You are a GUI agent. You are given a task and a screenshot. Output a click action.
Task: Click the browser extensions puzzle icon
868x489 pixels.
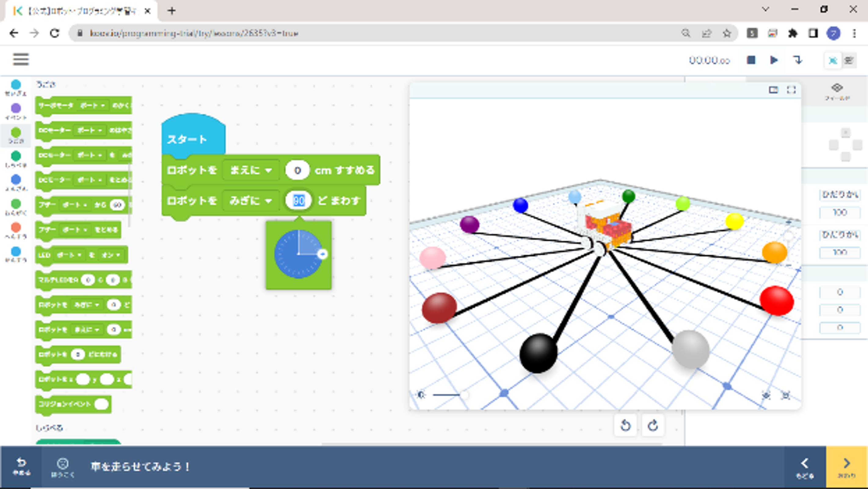(793, 33)
